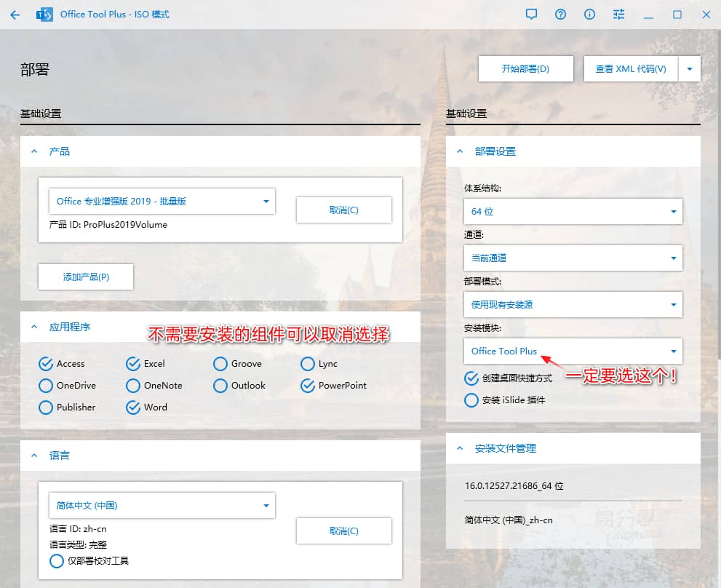Collapse the 部署设置 section
This screenshot has height=588, width=721.
pos(460,151)
